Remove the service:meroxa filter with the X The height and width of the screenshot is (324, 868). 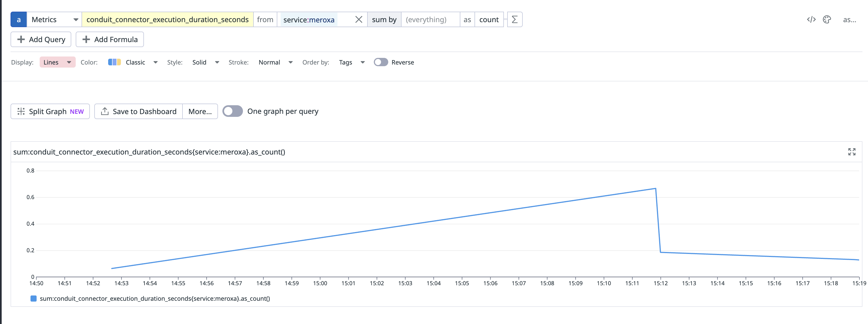358,19
